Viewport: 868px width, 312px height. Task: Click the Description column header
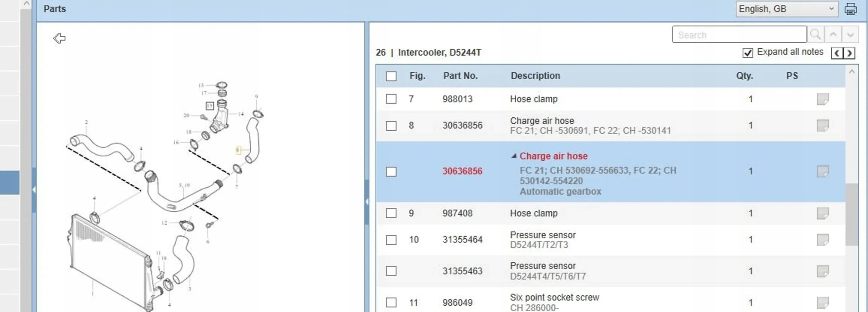point(535,76)
